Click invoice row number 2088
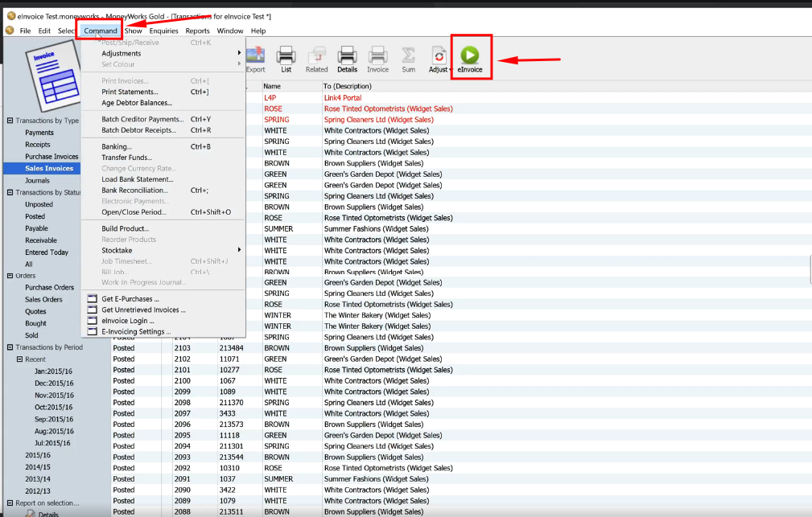 pos(461,511)
